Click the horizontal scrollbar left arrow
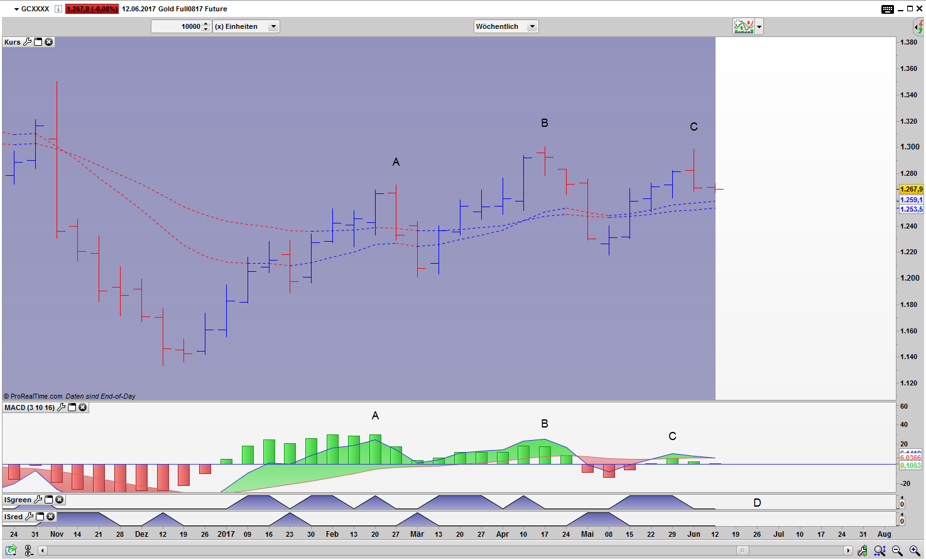The height and width of the screenshot is (560, 926). (43, 551)
